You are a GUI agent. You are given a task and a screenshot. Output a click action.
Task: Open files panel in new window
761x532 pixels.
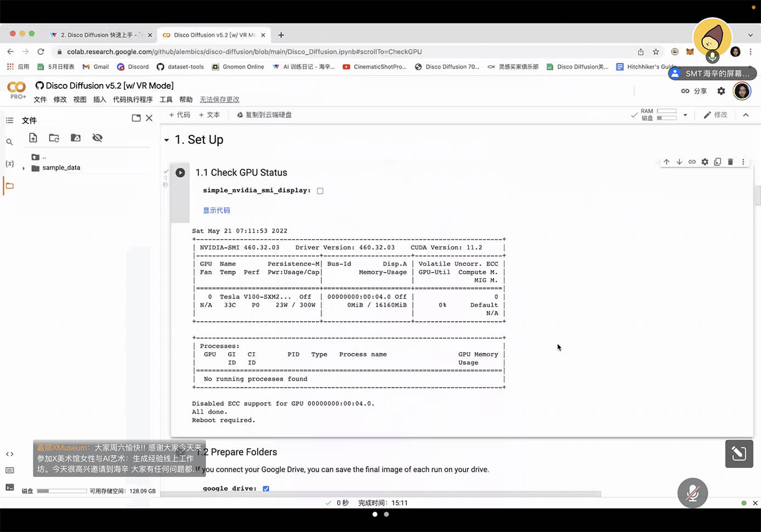[136, 118]
